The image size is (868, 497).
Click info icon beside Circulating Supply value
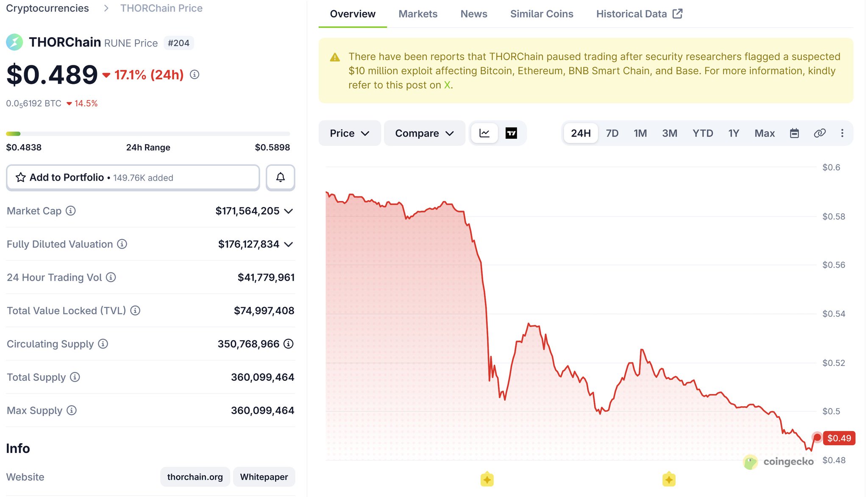click(x=288, y=344)
